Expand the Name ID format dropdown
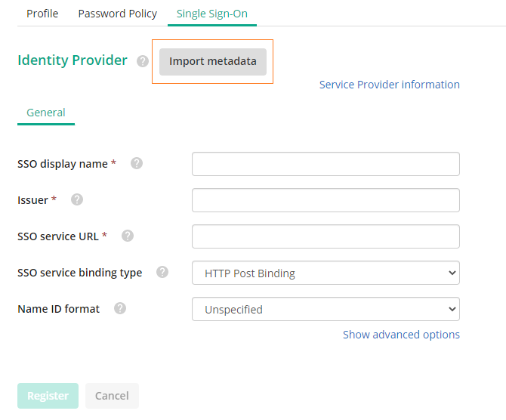The height and width of the screenshot is (420, 506). [x=326, y=309]
